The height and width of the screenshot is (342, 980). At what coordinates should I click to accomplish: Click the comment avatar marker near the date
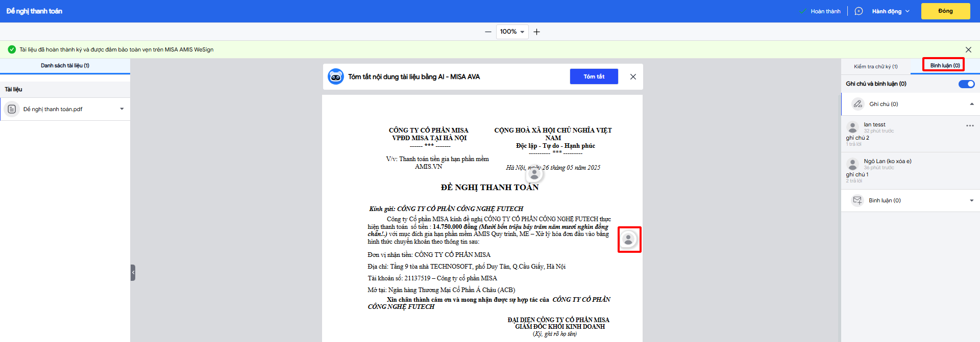coord(534,174)
